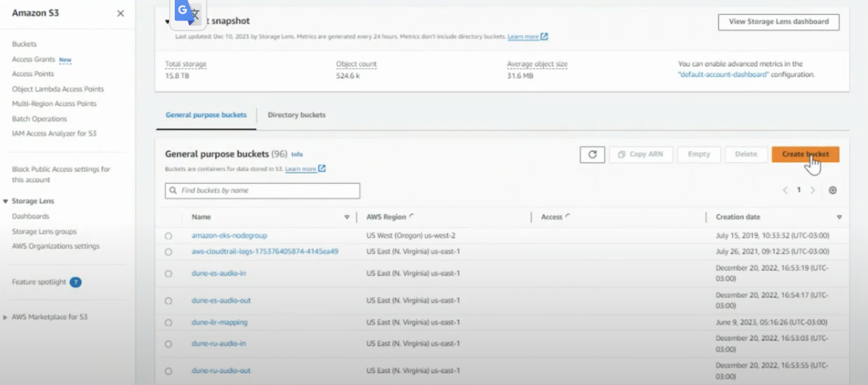Refresh the general purpose buckets list
Image resolution: width=868 pixels, height=385 pixels.
(x=592, y=154)
